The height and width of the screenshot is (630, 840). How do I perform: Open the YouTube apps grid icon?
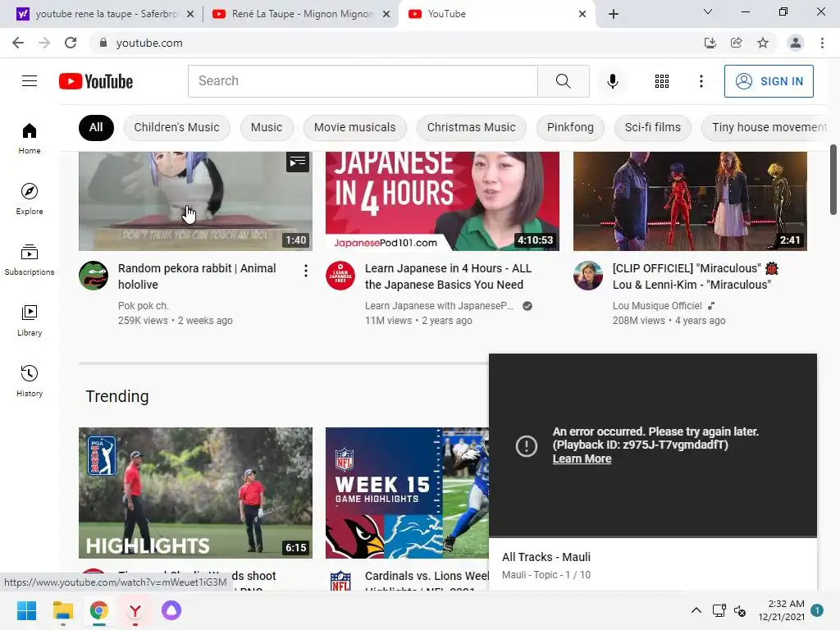(x=662, y=81)
